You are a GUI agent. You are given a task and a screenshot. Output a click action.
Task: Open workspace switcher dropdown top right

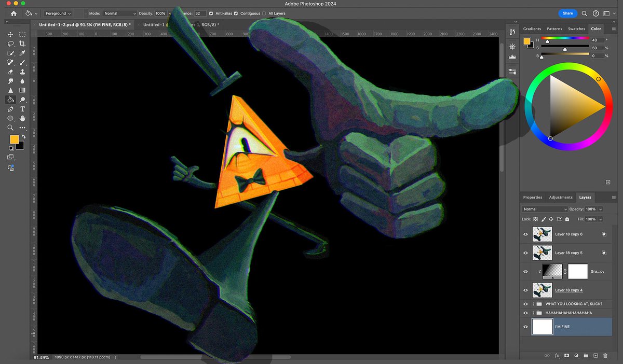[608, 13]
